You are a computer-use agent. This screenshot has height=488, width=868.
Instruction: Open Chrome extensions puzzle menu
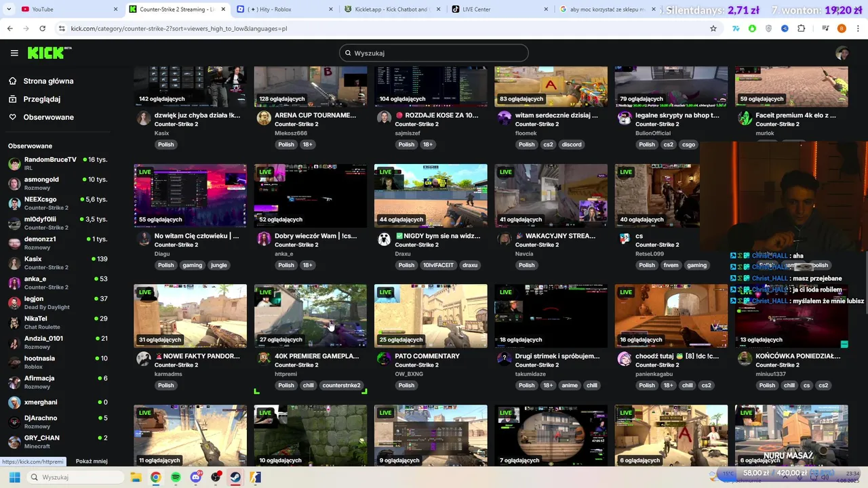coord(801,28)
